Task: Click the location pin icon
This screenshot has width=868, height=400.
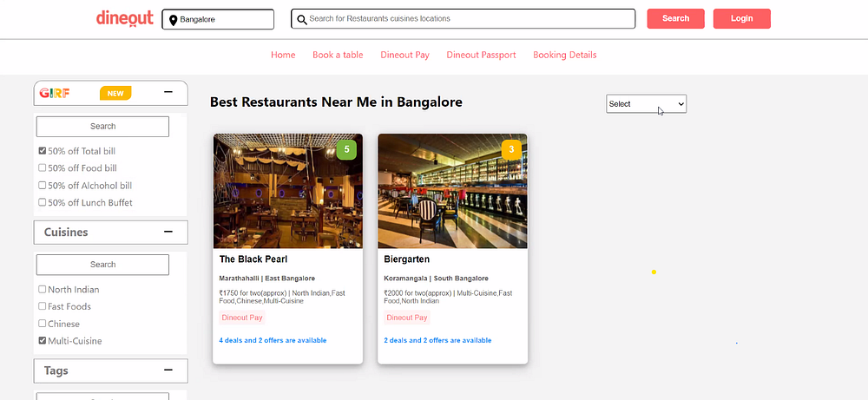Action: (x=173, y=20)
